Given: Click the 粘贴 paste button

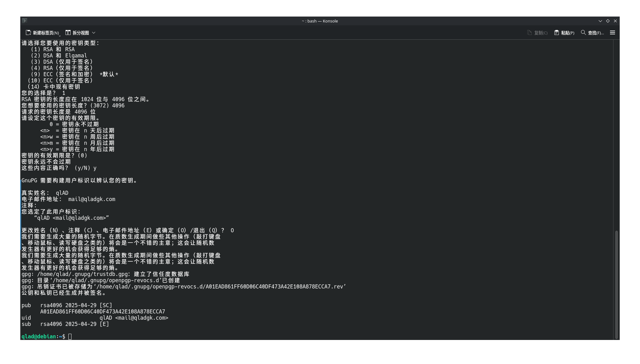Looking at the screenshot, I should [564, 33].
